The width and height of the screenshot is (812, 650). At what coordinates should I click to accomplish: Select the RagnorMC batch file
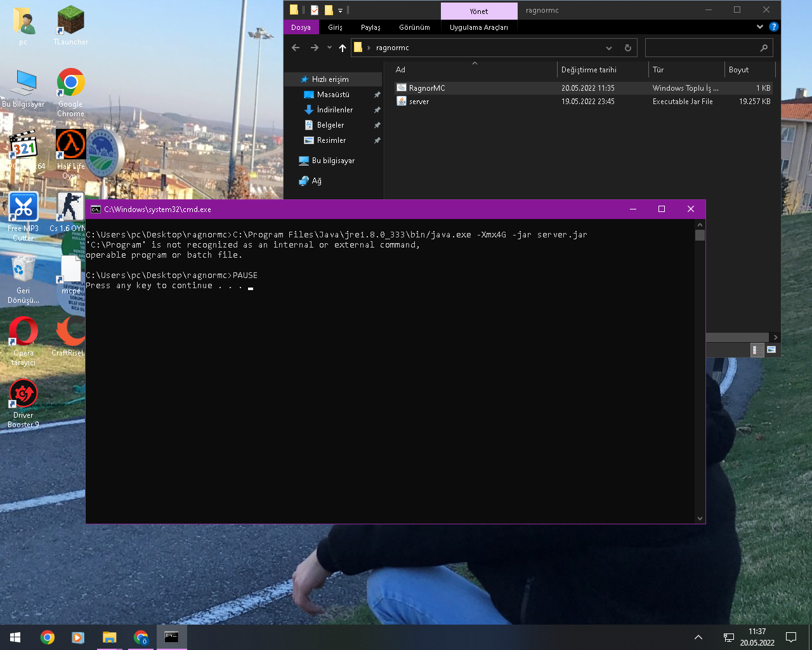(584, 88)
